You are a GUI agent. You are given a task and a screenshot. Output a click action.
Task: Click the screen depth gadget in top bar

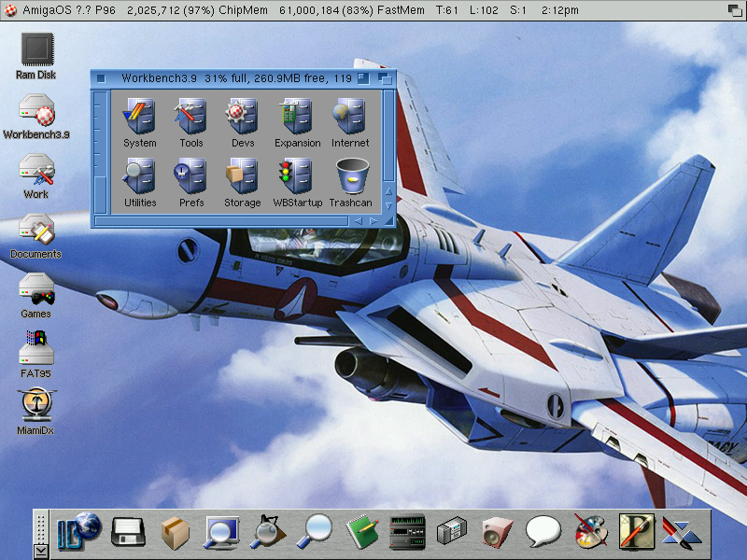[735, 10]
